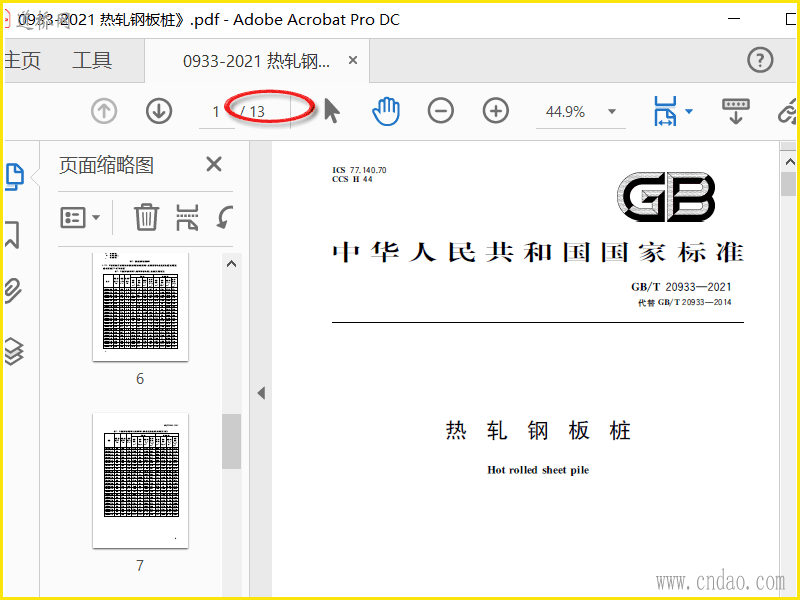Open the attachments paperclip sidebar icon
This screenshot has width=800, height=600.
point(13,291)
